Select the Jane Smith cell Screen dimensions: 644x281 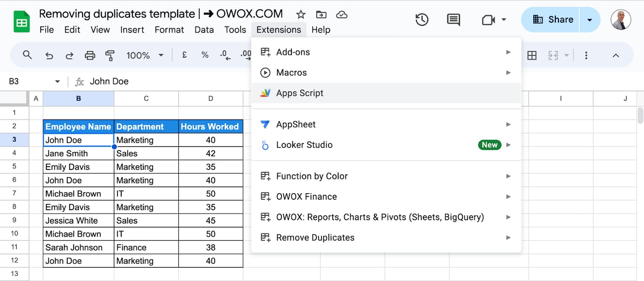78,153
